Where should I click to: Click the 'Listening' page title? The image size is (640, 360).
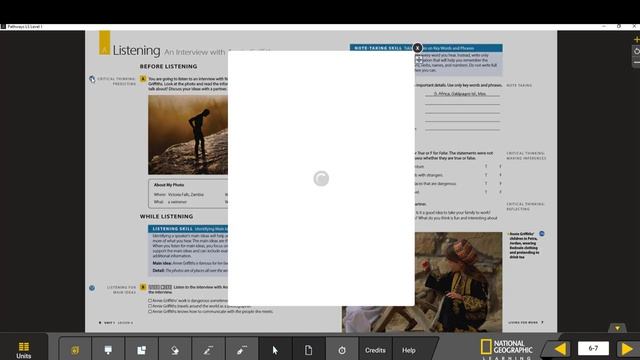[x=136, y=51]
